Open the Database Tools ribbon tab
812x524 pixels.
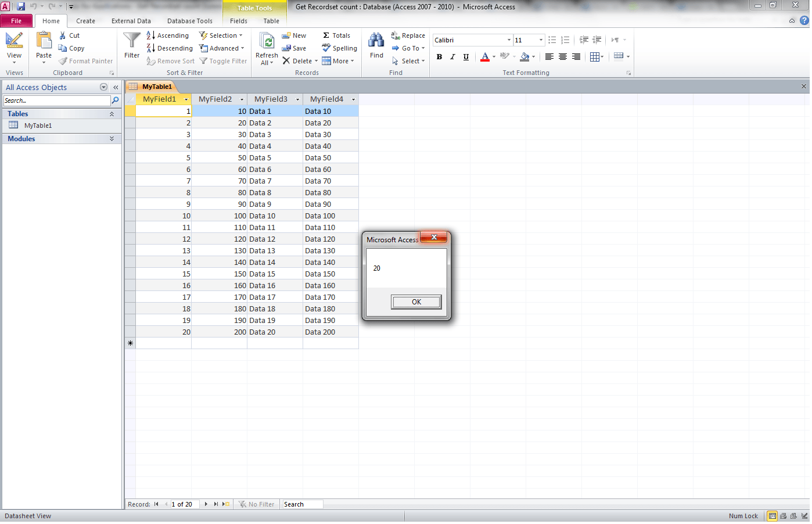coord(189,20)
